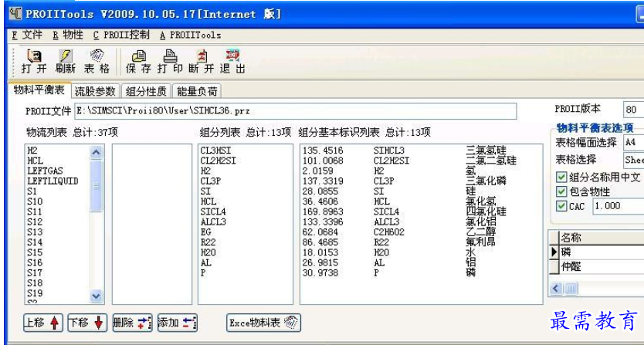Click the name grid's left scroll arrow
Image resolution: width=644 pixels, height=345 pixels.
coord(556,289)
